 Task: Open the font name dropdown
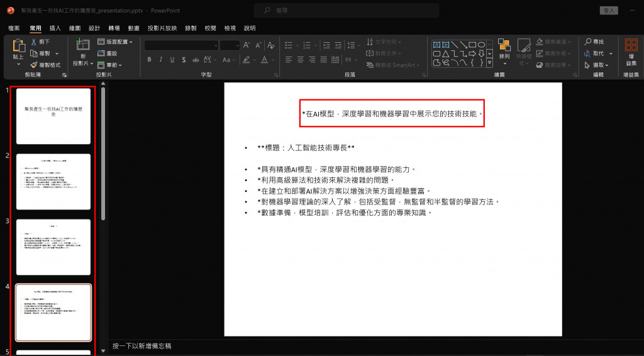coord(216,45)
